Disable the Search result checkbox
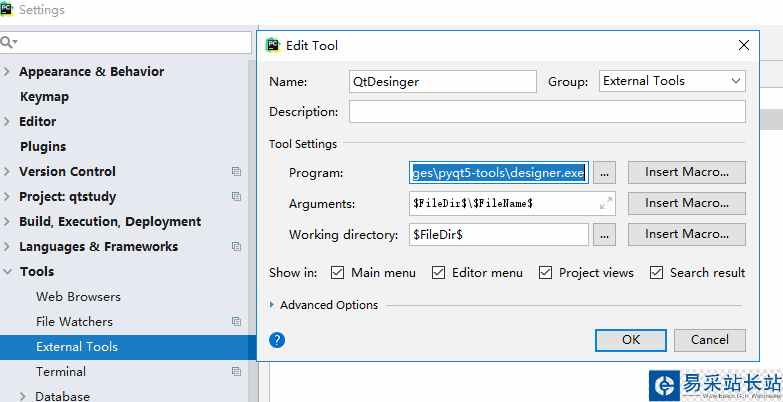 (x=657, y=272)
